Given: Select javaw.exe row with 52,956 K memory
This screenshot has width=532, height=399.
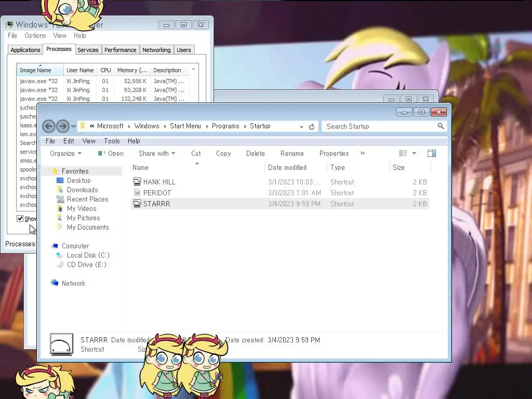Looking at the screenshot, I should 102,81.
